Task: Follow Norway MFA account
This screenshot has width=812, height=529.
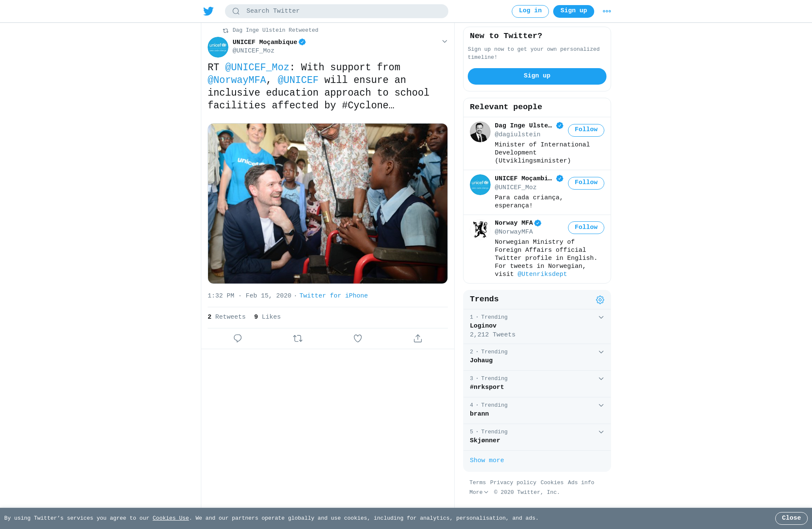Action: 586,228
